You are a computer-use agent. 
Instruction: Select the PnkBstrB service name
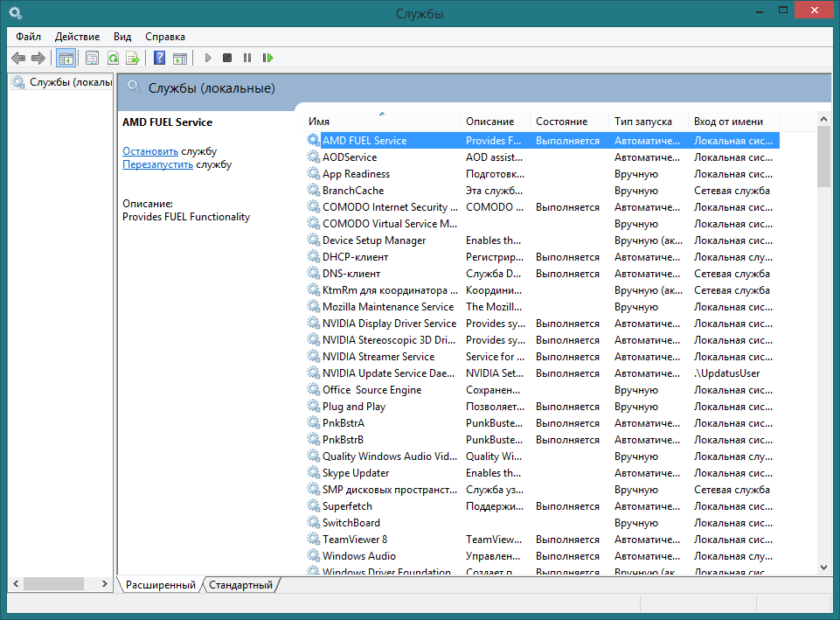click(343, 439)
